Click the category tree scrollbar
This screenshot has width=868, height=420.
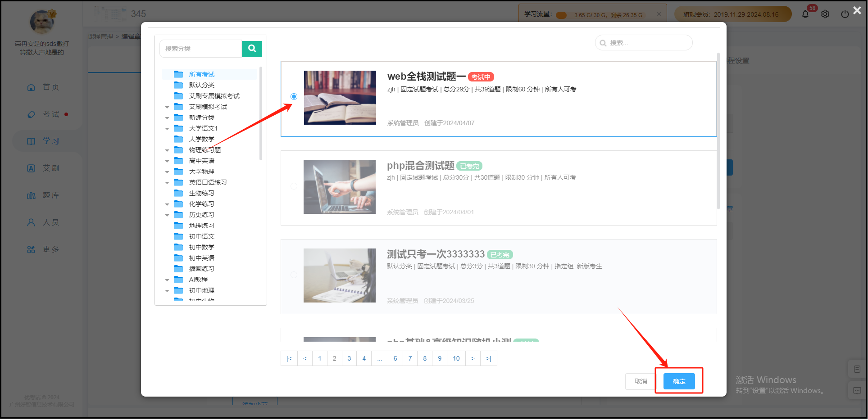point(261,113)
